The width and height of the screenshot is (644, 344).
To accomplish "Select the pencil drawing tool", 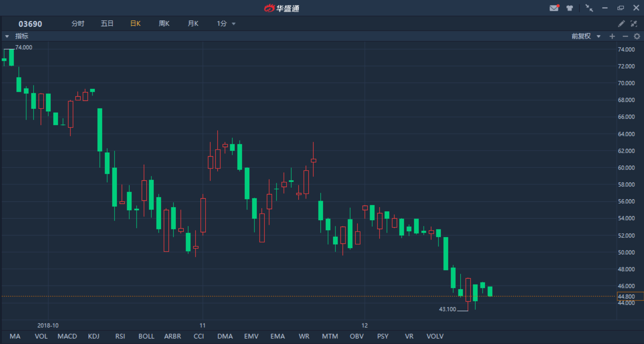I will pyautogui.click(x=621, y=24).
